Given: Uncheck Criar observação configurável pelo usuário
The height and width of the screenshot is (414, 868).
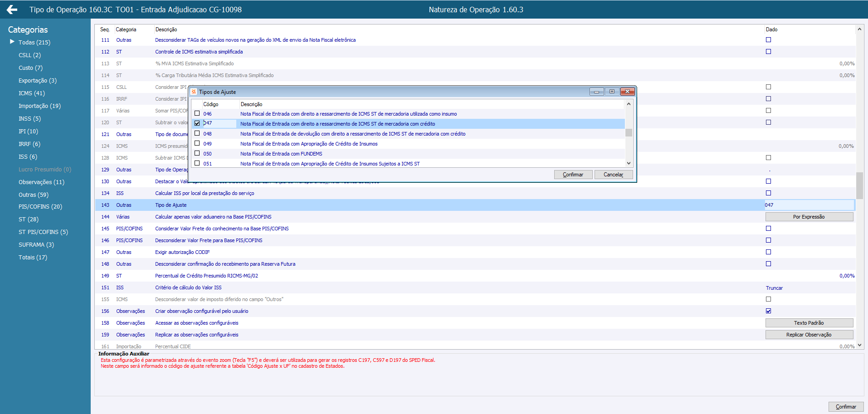Looking at the screenshot, I should pos(768,311).
